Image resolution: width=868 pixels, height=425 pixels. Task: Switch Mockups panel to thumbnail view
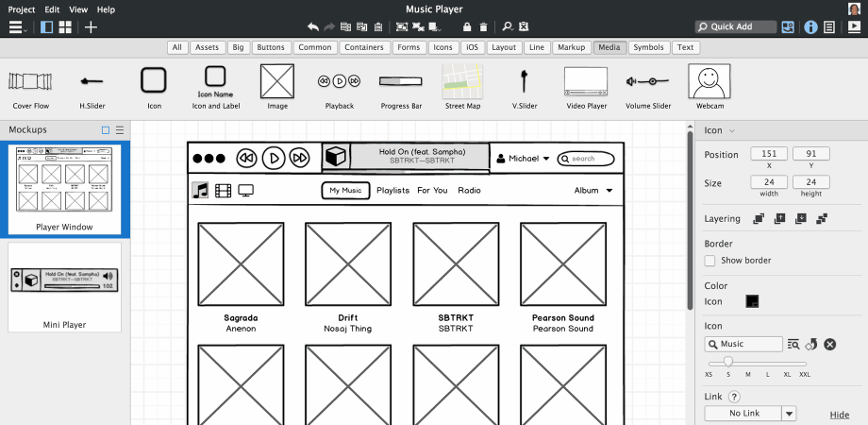[x=106, y=130]
